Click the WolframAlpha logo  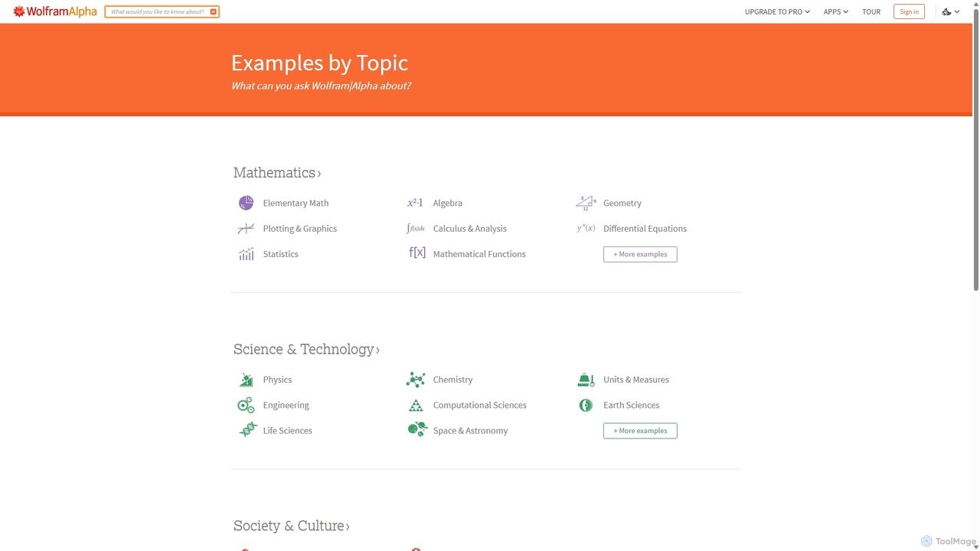(54, 11)
